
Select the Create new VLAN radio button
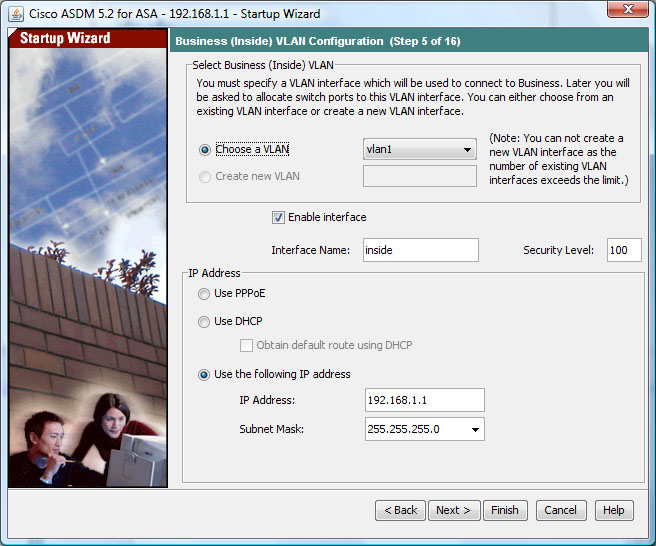(x=205, y=177)
